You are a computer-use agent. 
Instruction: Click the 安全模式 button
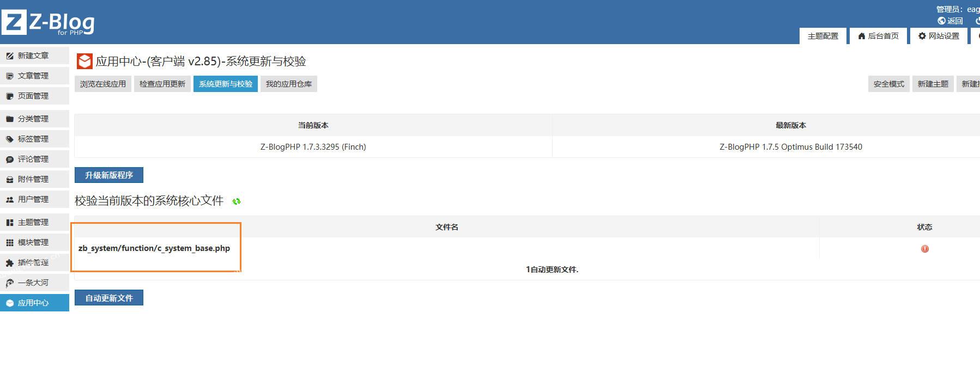(x=889, y=84)
